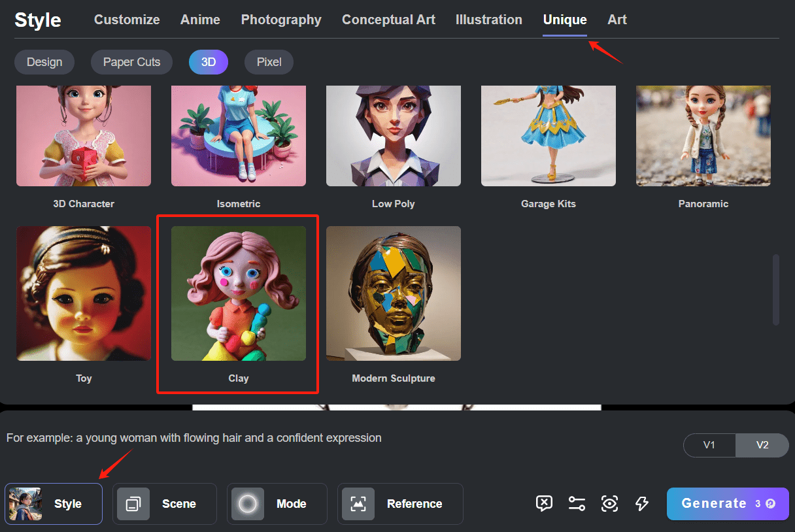Open the advanced settings sliders icon
The image size is (795, 532).
[x=577, y=503]
